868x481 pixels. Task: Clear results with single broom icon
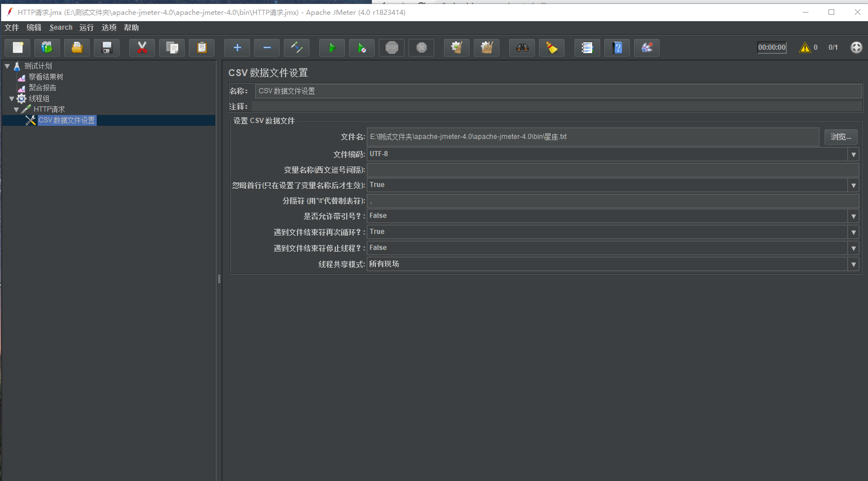pos(457,47)
